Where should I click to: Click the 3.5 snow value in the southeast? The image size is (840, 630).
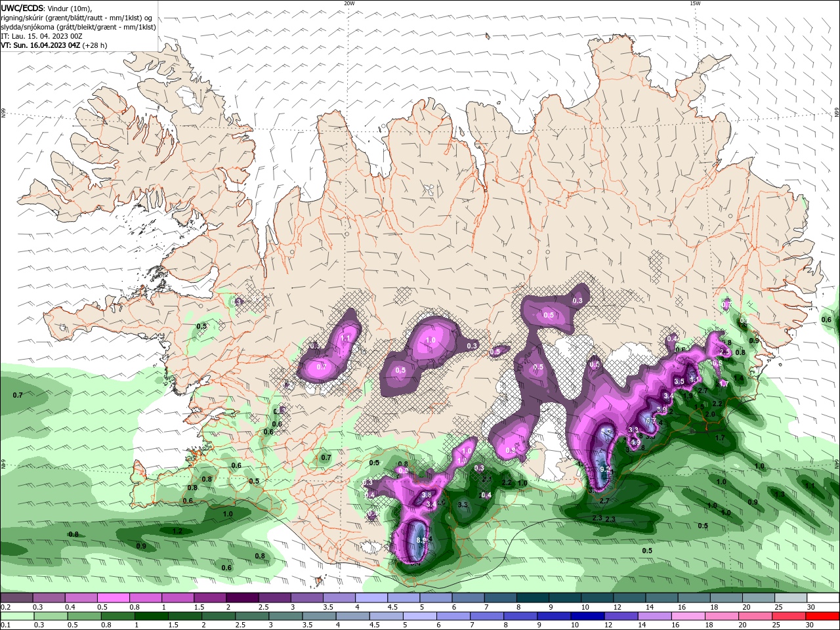point(679,381)
